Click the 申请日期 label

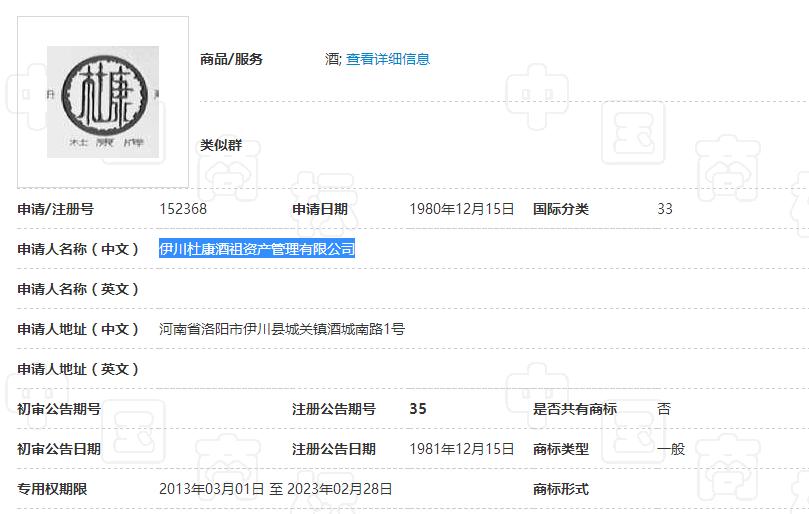tap(320, 209)
